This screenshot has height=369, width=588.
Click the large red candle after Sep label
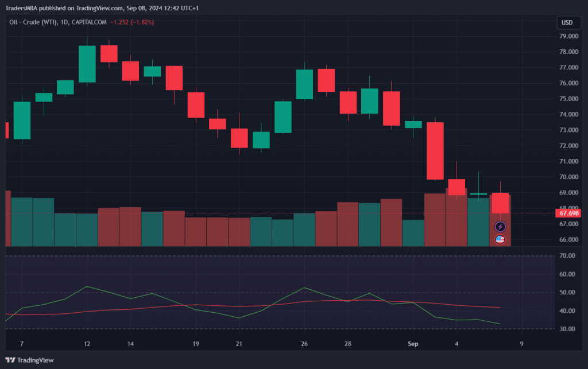click(x=435, y=150)
